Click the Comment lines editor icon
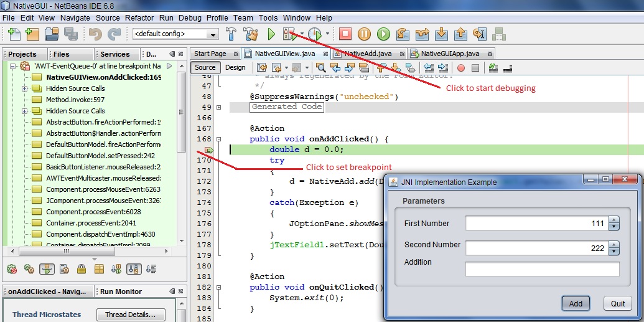Image resolution: width=644 pixels, height=322 pixels. [x=493, y=68]
